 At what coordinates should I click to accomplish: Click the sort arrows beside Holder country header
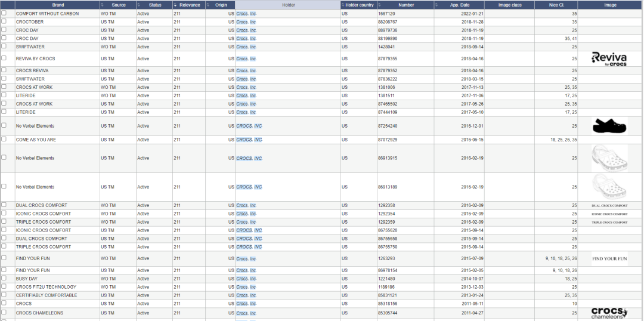[x=343, y=5]
